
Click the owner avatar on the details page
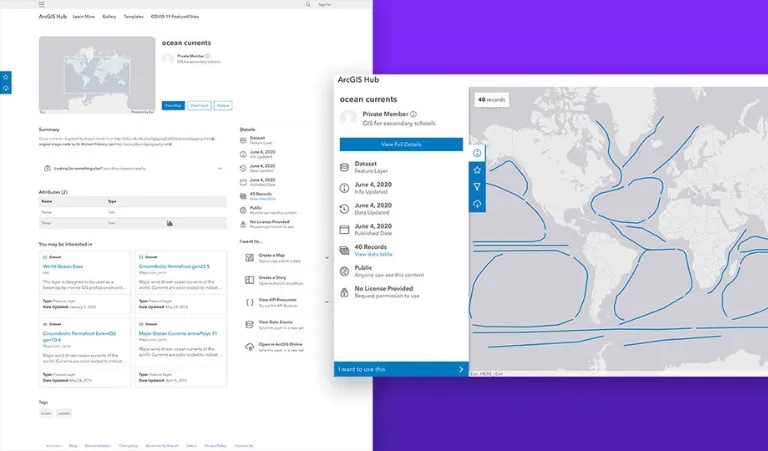pos(168,59)
